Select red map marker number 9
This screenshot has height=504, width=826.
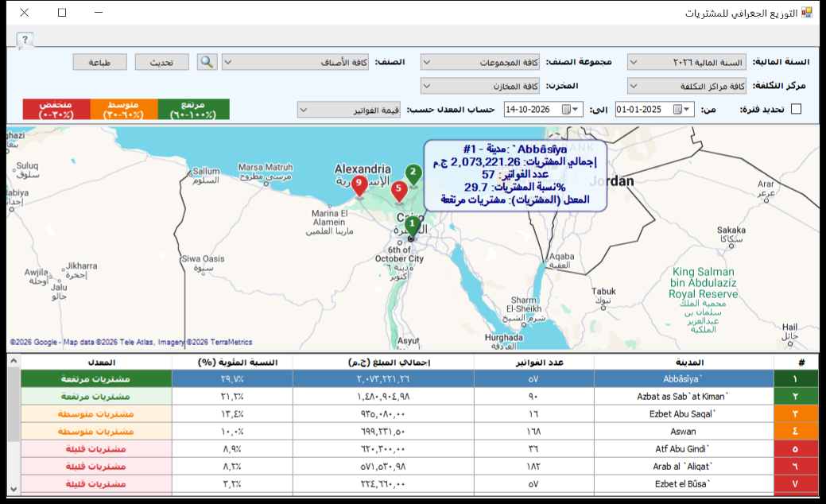[x=359, y=186]
